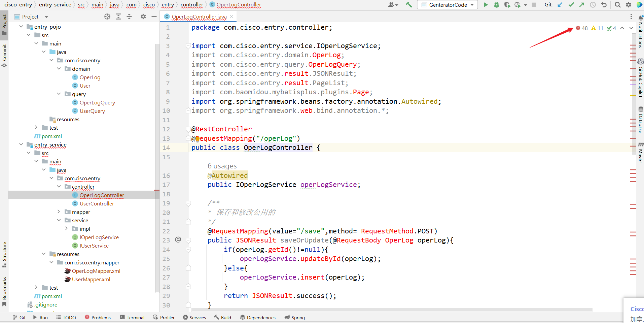This screenshot has height=323, width=644.
Task: Click breadcrumb entry-service in navigation bar
Action: tap(55, 5)
